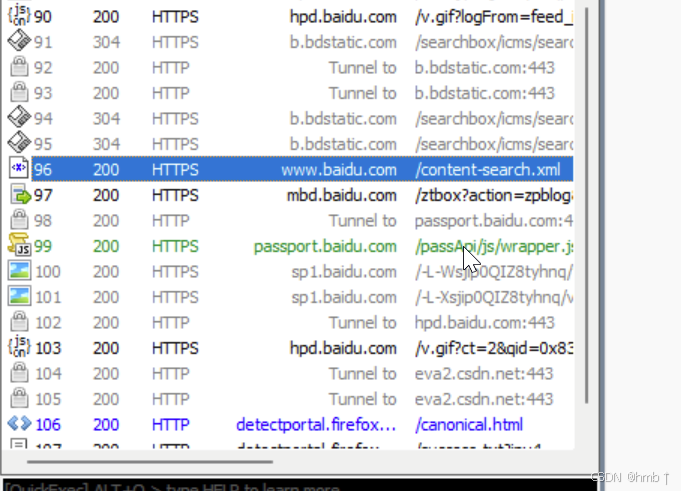This screenshot has width=681, height=491.
Task: Select /-L-Xsjip0QIZ8tyhnq URL in row 101
Action: (x=494, y=297)
